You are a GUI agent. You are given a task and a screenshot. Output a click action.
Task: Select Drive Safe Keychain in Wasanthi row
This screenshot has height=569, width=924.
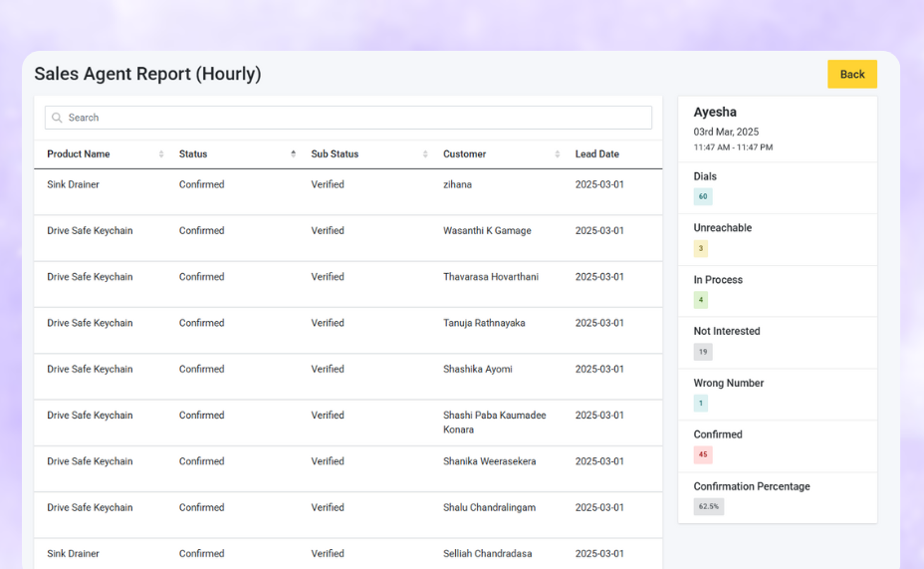point(90,230)
